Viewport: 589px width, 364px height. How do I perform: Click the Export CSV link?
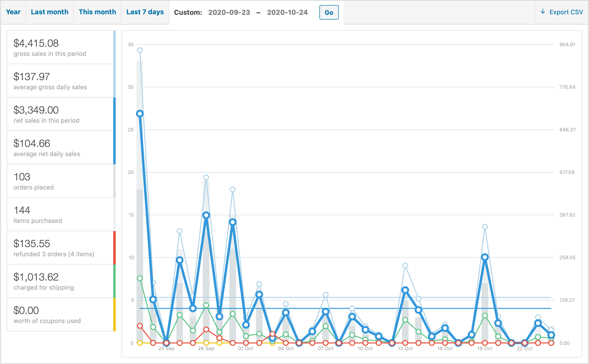coord(566,12)
